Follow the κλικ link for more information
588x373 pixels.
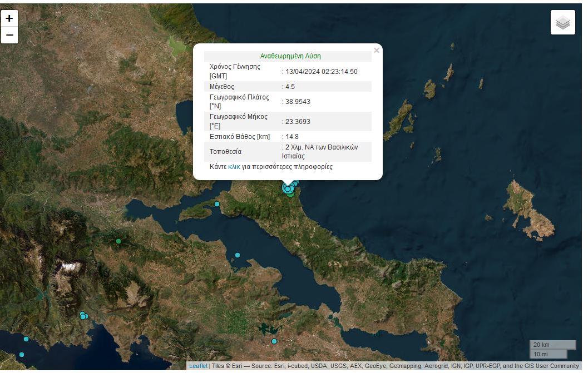click(x=234, y=167)
